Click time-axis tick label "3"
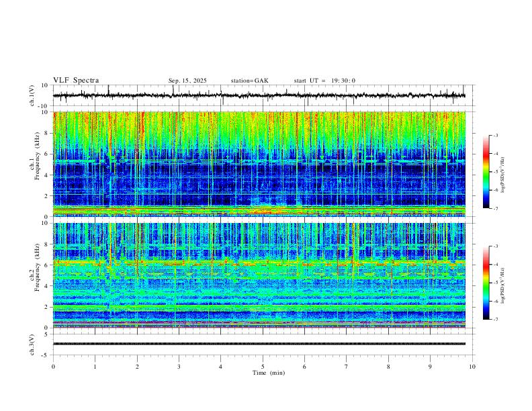The width and height of the screenshot is (532, 411). pyautogui.click(x=179, y=367)
